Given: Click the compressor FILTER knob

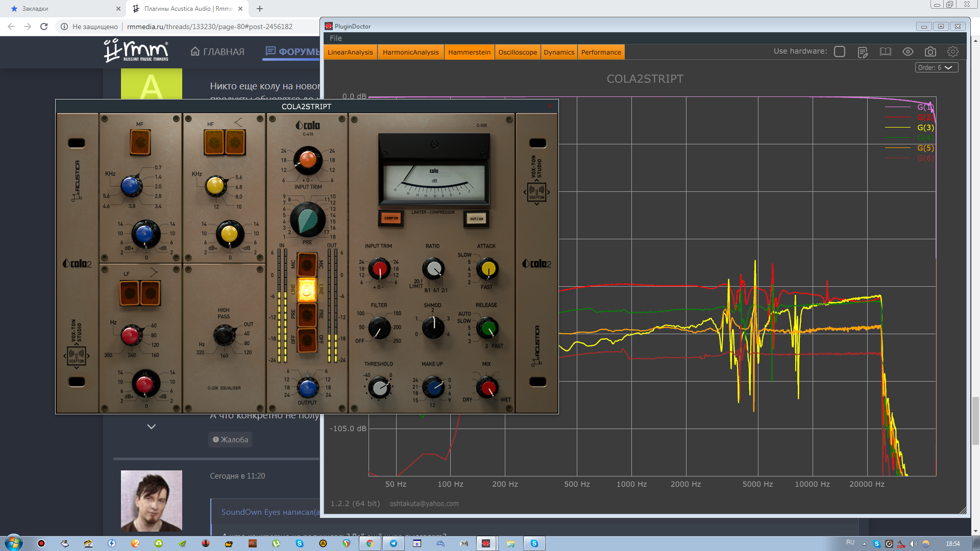Looking at the screenshot, I should pyautogui.click(x=379, y=328).
